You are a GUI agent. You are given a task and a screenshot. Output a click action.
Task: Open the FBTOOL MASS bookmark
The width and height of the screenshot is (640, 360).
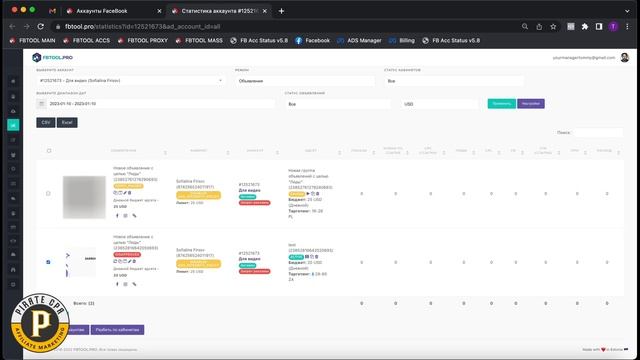coord(199,40)
